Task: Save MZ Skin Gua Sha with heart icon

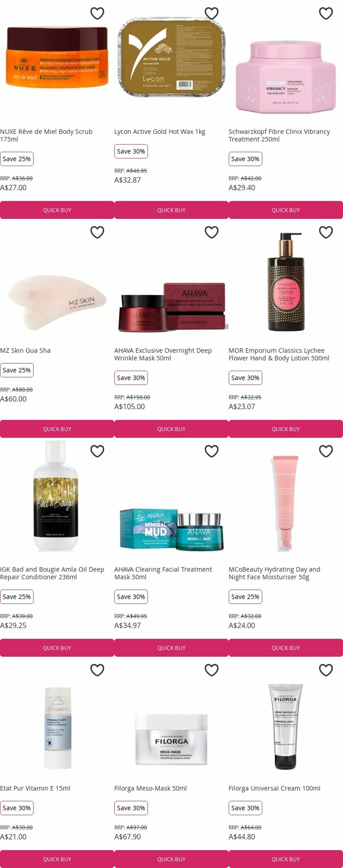Action: point(97,232)
